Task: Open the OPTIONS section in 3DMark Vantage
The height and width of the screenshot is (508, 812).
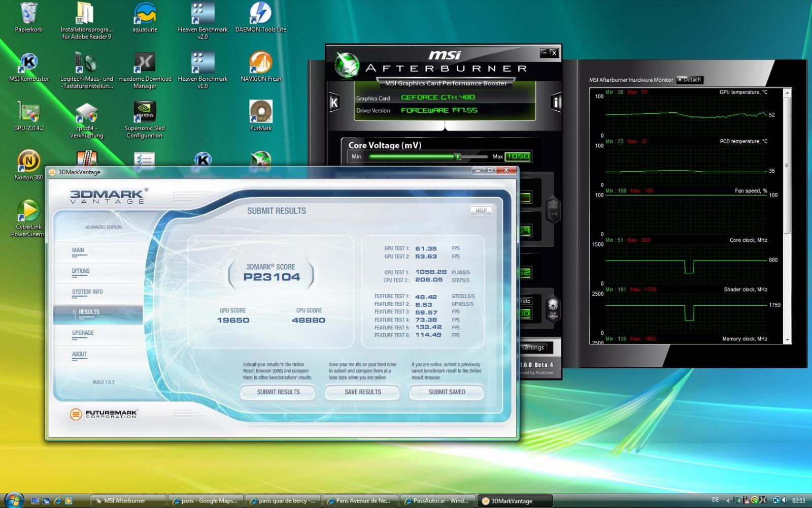Action: pos(81,271)
